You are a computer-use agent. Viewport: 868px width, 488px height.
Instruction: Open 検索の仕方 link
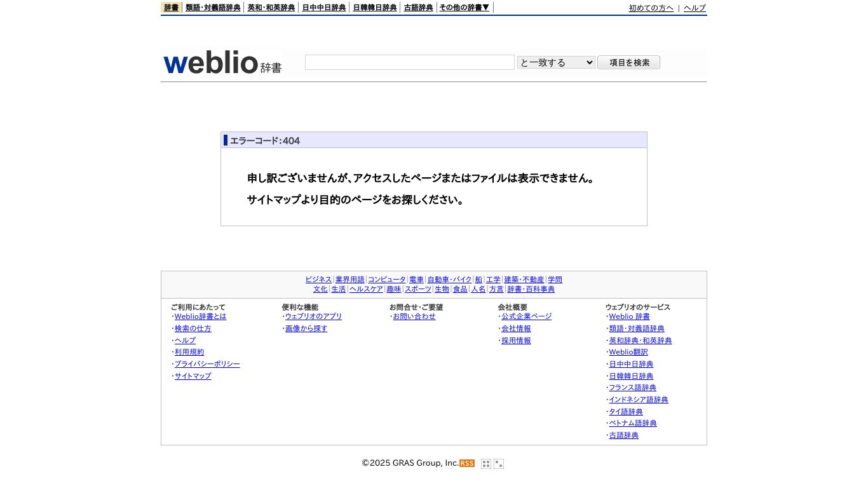click(193, 329)
